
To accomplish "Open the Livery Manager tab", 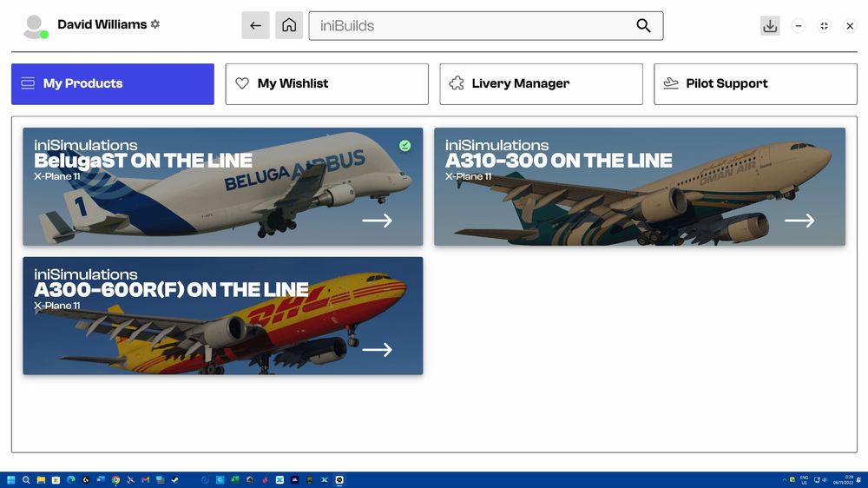I will (541, 84).
